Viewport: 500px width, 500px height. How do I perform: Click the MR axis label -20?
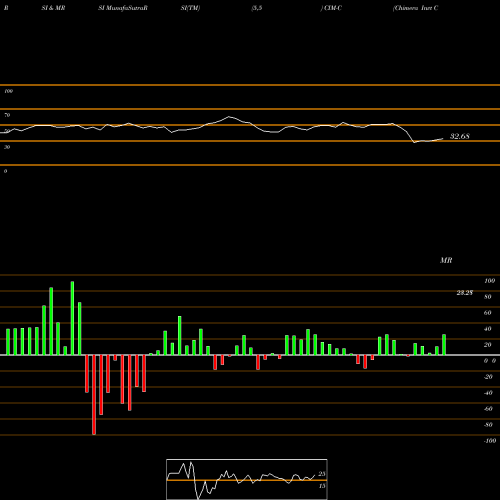[488, 377]
